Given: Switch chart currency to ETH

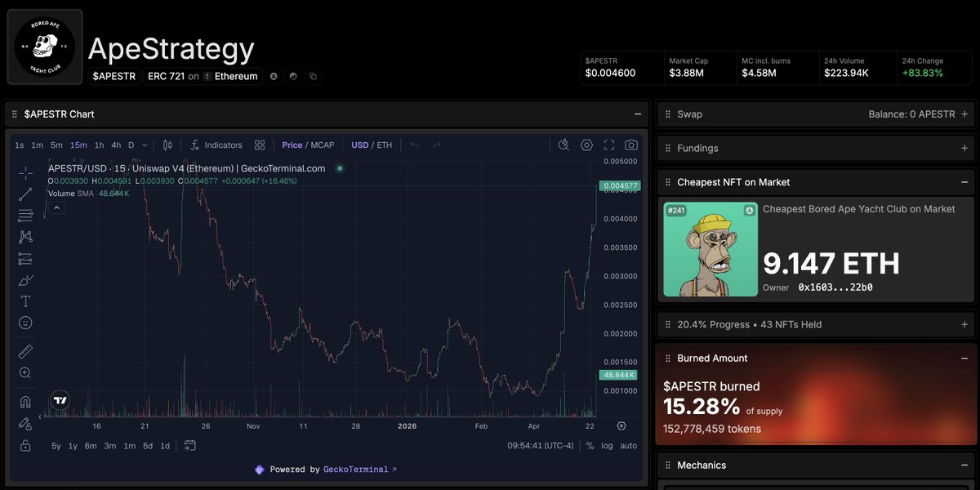Looking at the screenshot, I should [x=385, y=145].
